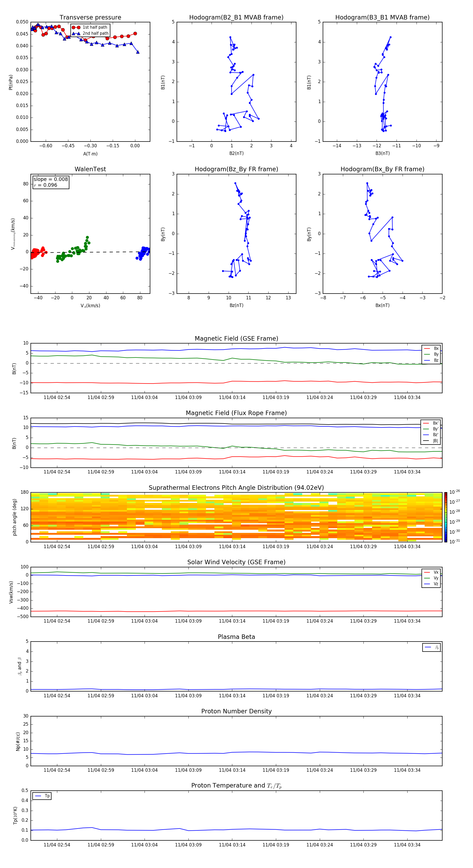The image size is (473, 868).
Task: Click the 'V_A(km/s)' x-axis label
Action: (90, 306)
